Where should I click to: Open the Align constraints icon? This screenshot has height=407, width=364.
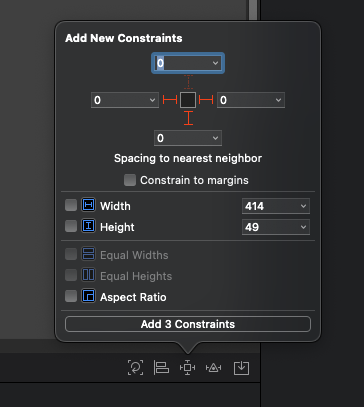coord(161,368)
